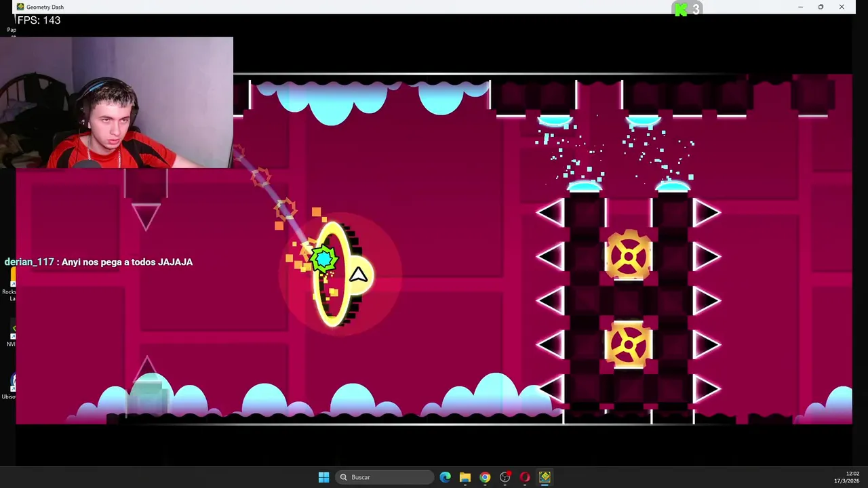Open OBS Studio from the taskbar
The image size is (868, 488).
coord(505,477)
